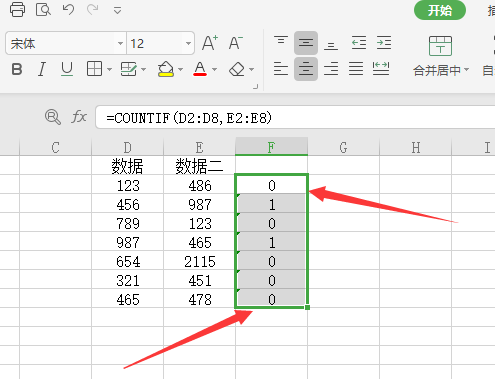Click the undo arrow

(68, 9)
